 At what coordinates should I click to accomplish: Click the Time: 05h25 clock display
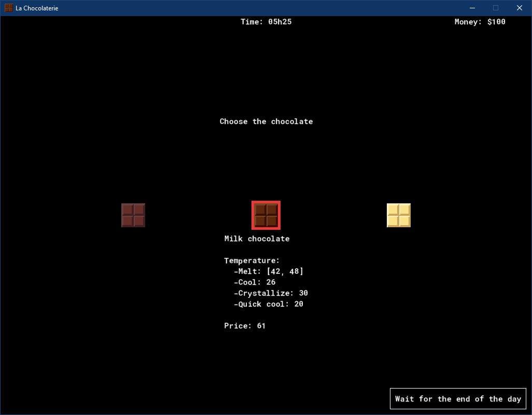(x=266, y=22)
